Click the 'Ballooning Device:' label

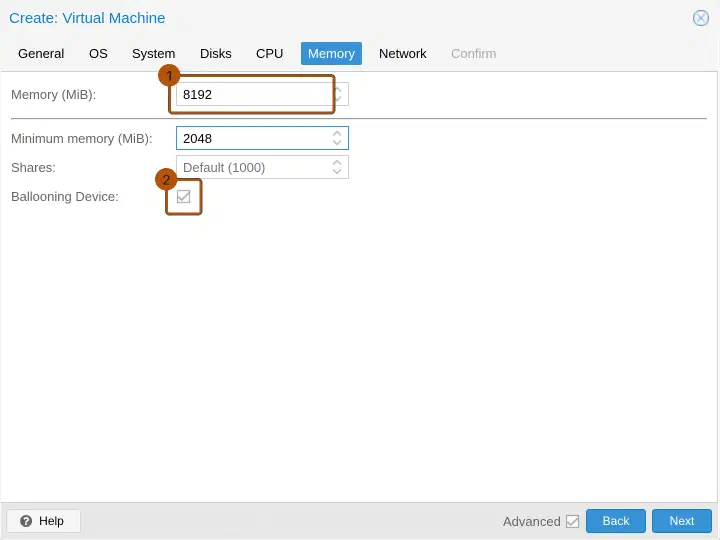(x=65, y=197)
